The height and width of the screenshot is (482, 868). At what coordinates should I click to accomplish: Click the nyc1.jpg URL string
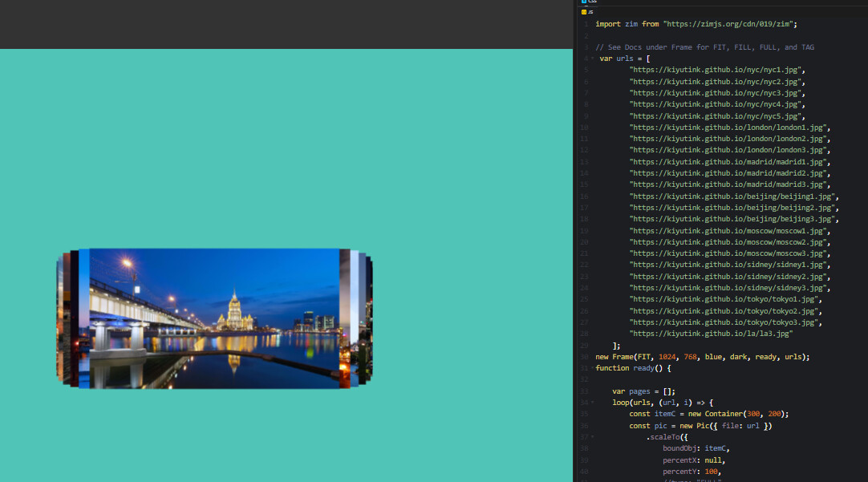(x=716, y=70)
